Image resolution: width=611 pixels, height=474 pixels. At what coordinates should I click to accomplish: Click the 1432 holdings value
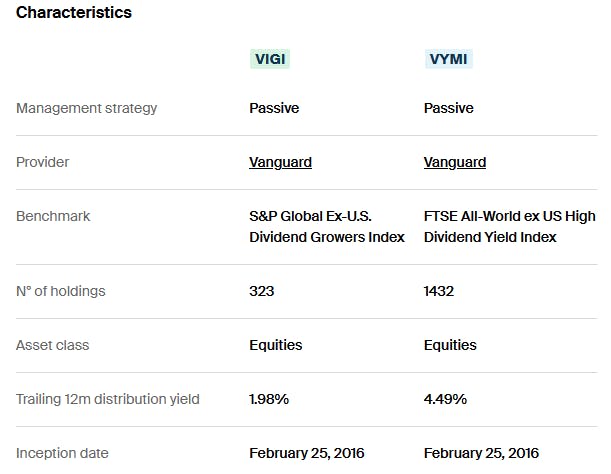coord(439,291)
